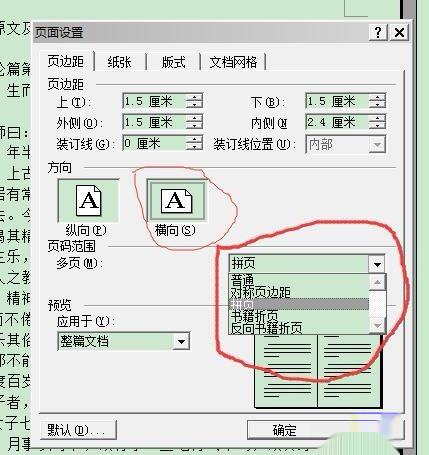Click the 内侧 margin input field
429x455 pixels.
pyautogui.click(x=337, y=122)
